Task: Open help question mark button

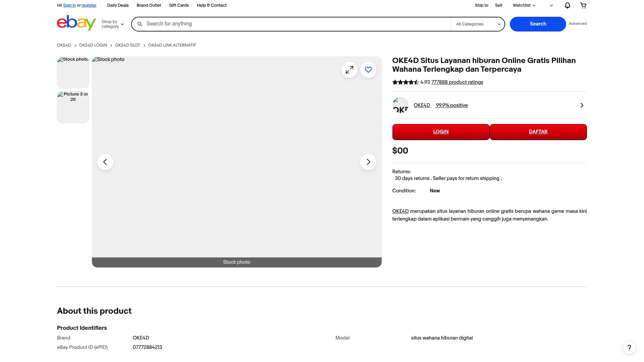Action: pyautogui.click(x=629, y=348)
